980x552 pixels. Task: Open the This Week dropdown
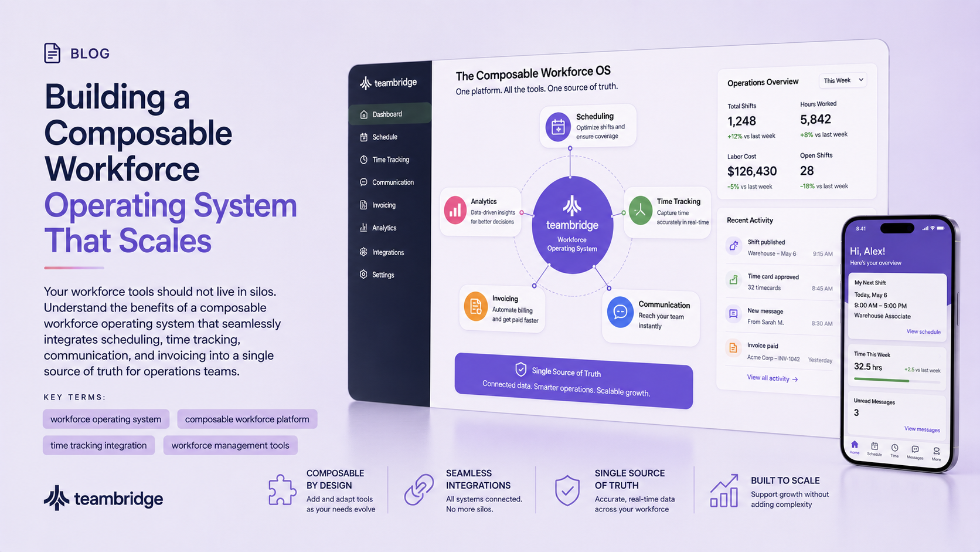[843, 80]
